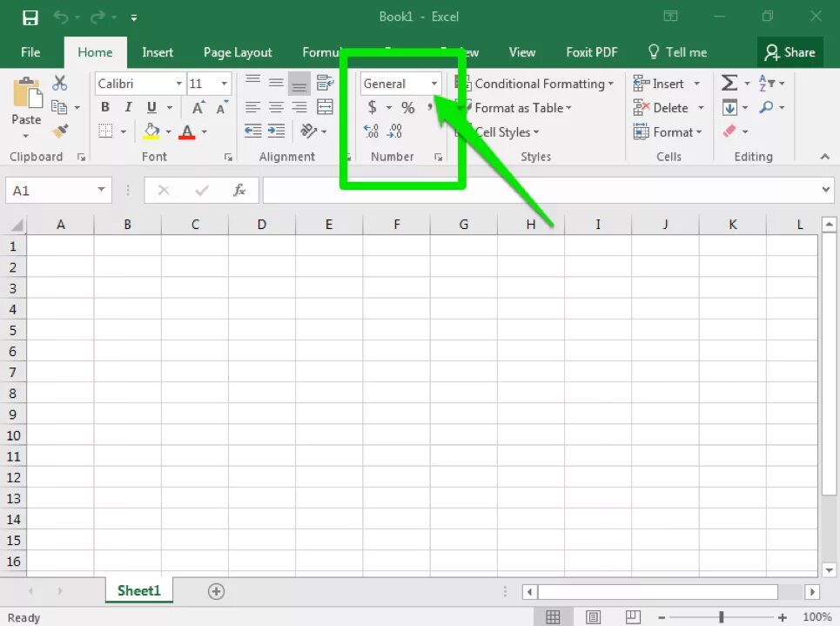The image size is (840, 626).
Task: Open Conditional Formatting menu
Action: [534, 84]
